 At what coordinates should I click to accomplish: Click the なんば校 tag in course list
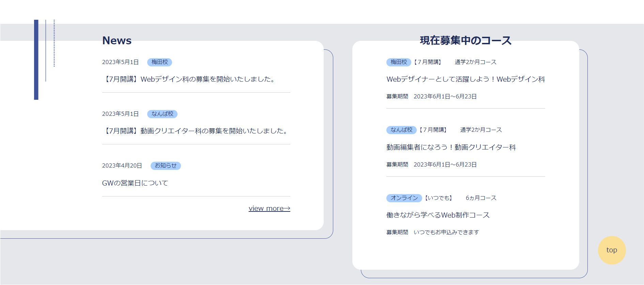pyautogui.click(x=401, y=130)
